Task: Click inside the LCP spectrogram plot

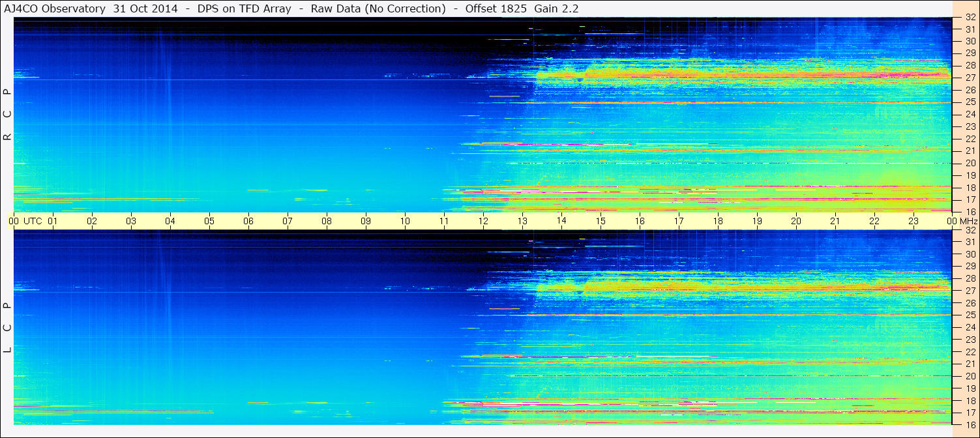Action: tap(483, 328)
